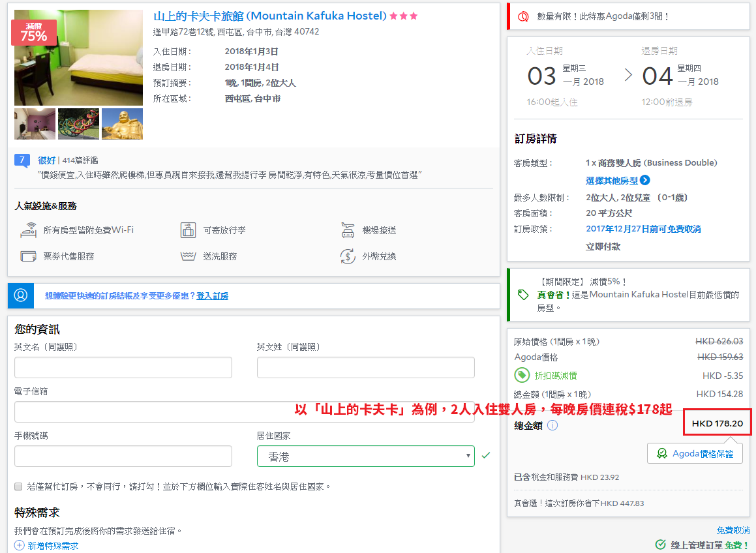The width and height of the screenshot is (756, 553).
Task: Click the review score 7 bubble
Action: click(x=22, y=160)
